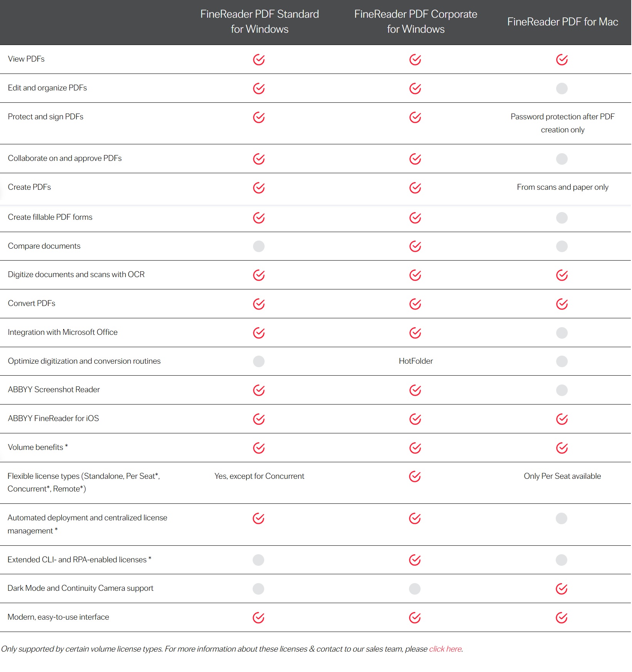This screenshot has width=632, height=672.
Task: Click ABBYY FineReader for iOS checkmark for Mac
Action: click(x=562, y=419)
